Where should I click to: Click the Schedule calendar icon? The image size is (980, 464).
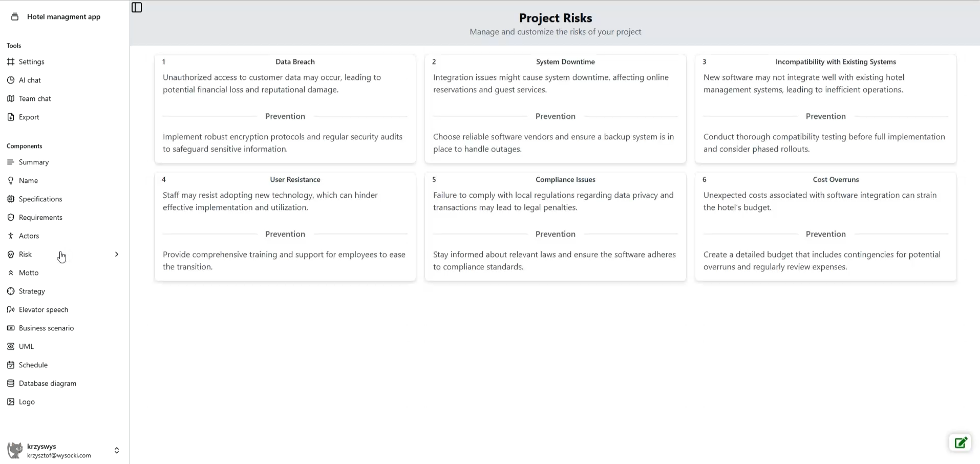tap(11, 365)
